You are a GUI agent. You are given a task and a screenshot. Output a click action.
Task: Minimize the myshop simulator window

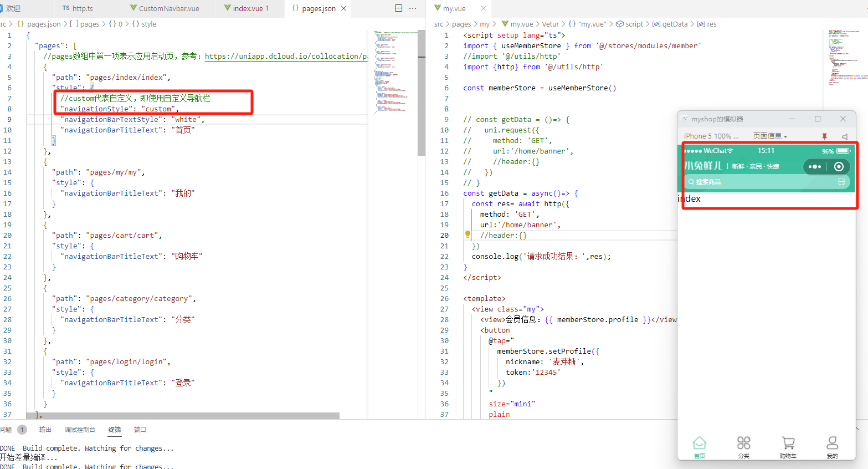tap(792, 119)
